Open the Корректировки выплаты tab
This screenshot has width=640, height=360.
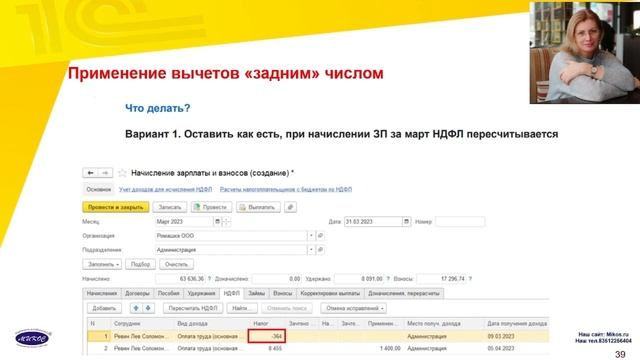[x=330, y=293]
